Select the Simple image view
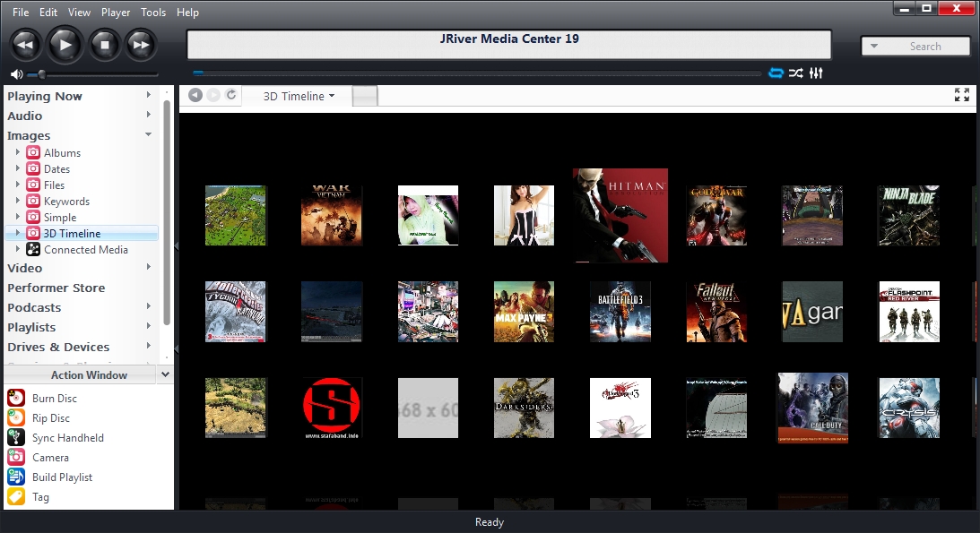 [x=60, y=218]
